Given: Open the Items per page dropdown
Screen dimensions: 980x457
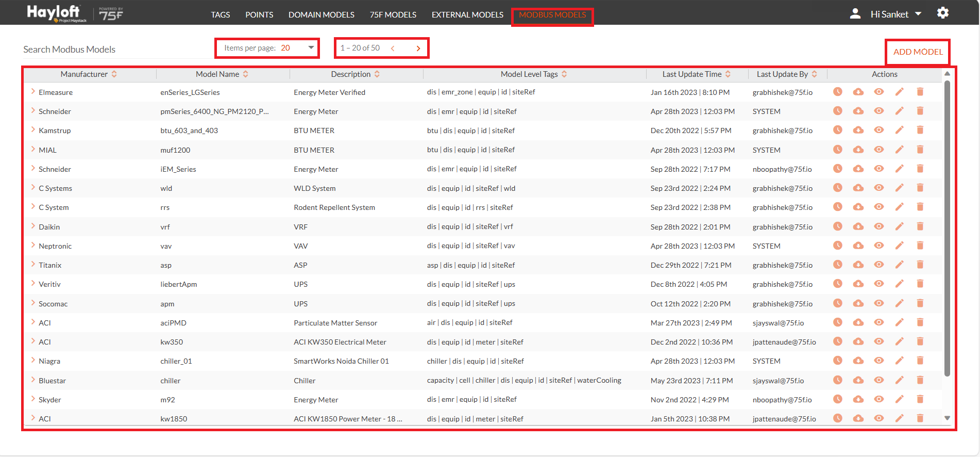Looking at the screenshot, I should 297,48.
